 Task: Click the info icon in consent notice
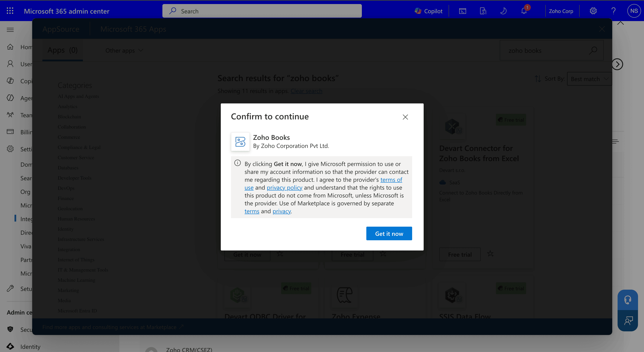click(237, 163)
